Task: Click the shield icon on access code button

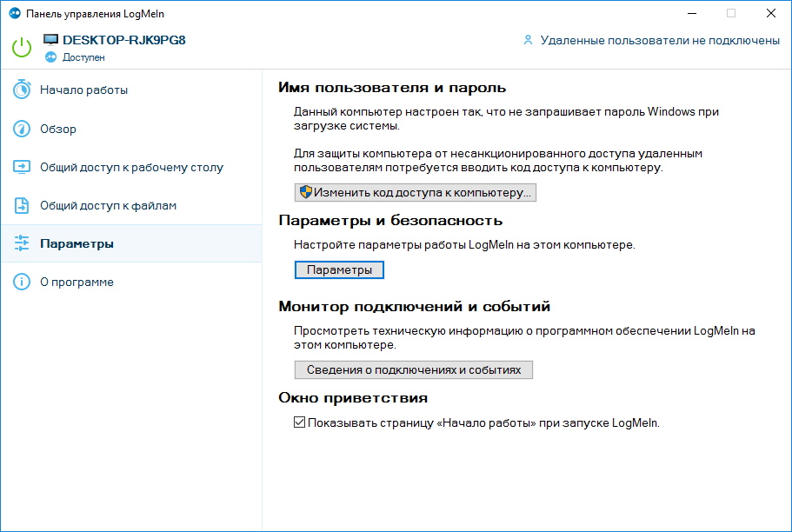Action: [306, 192]
